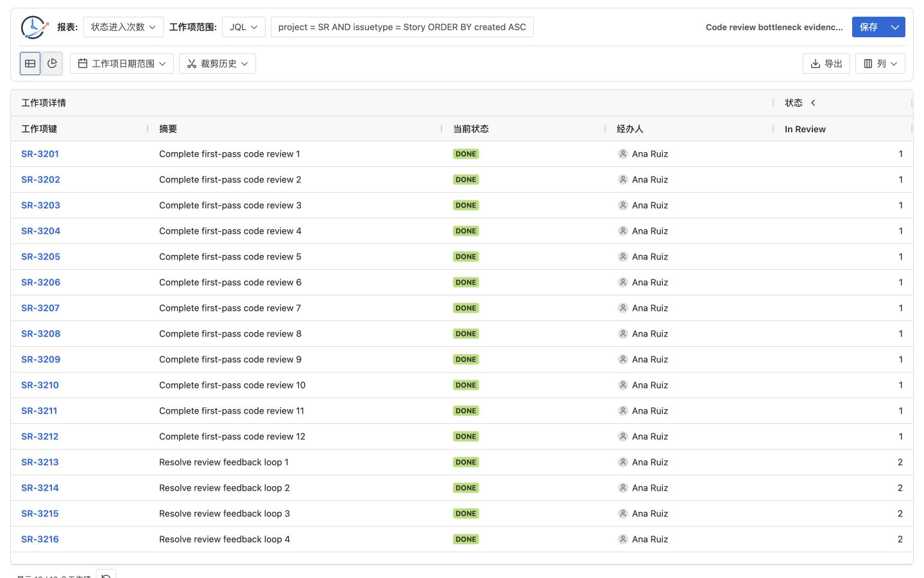Viewport: 924px width, 578px height.
Task: Collapse the 状态 column group chevron
Action: coord(813,103)
